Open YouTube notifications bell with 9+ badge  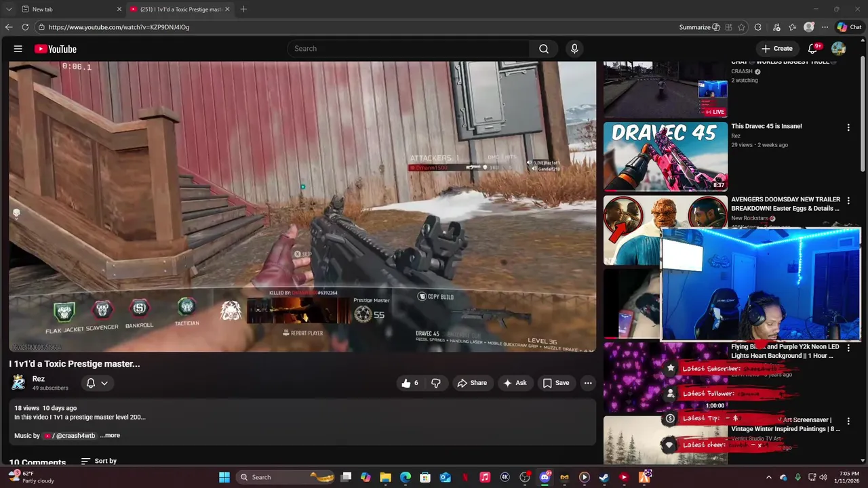tap(813, 49)
